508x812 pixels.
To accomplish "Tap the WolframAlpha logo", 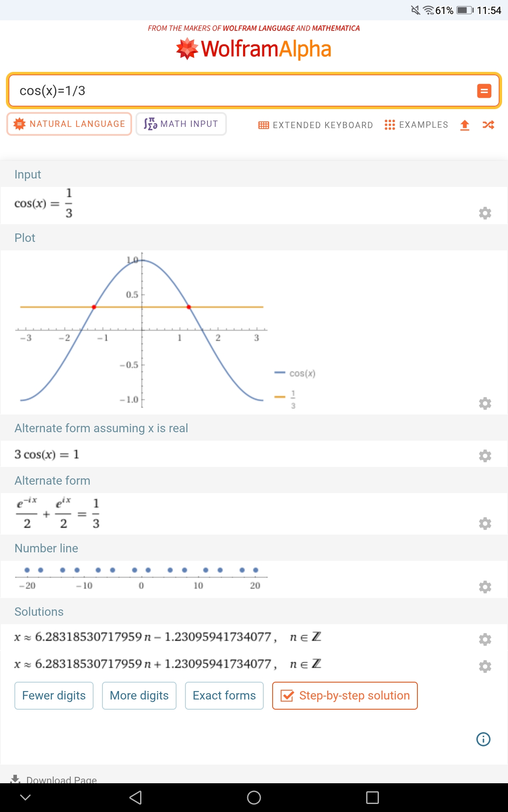I will tap(254, 49).
